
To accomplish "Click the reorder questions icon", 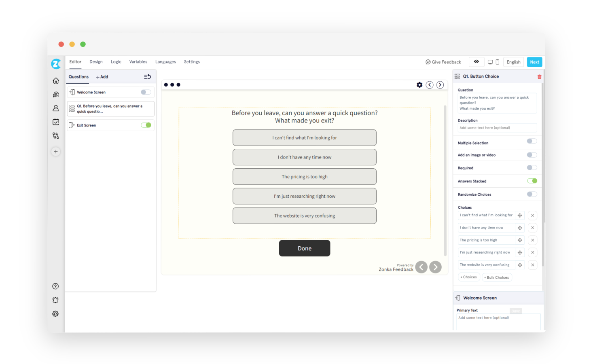I will (x=147, y=76).
